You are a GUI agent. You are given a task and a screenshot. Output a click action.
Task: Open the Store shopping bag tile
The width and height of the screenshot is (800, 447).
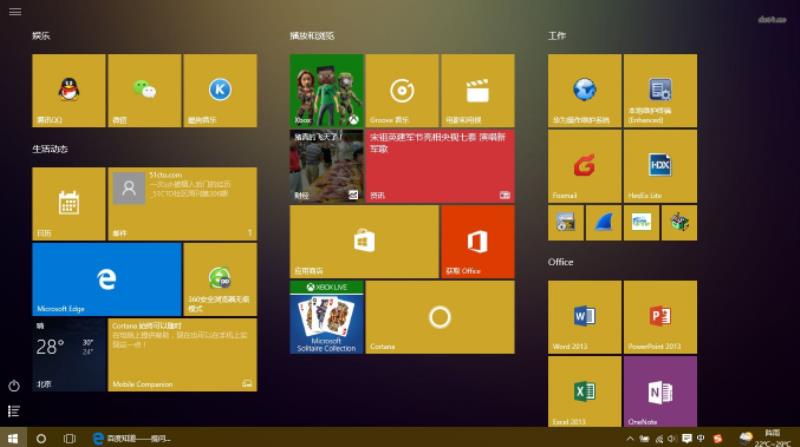click(364, 242)
